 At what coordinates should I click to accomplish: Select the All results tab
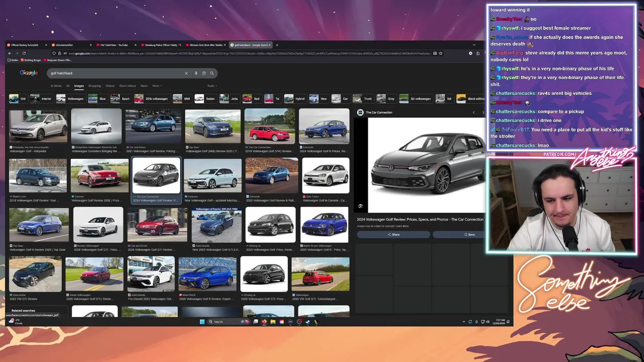click(68, 86)
